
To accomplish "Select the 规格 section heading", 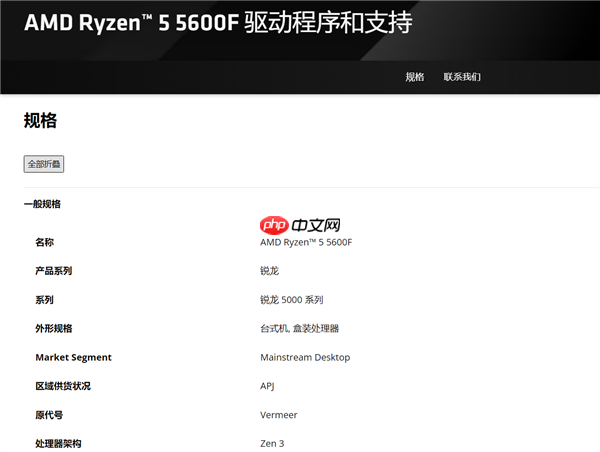I will tap(40, 121).
